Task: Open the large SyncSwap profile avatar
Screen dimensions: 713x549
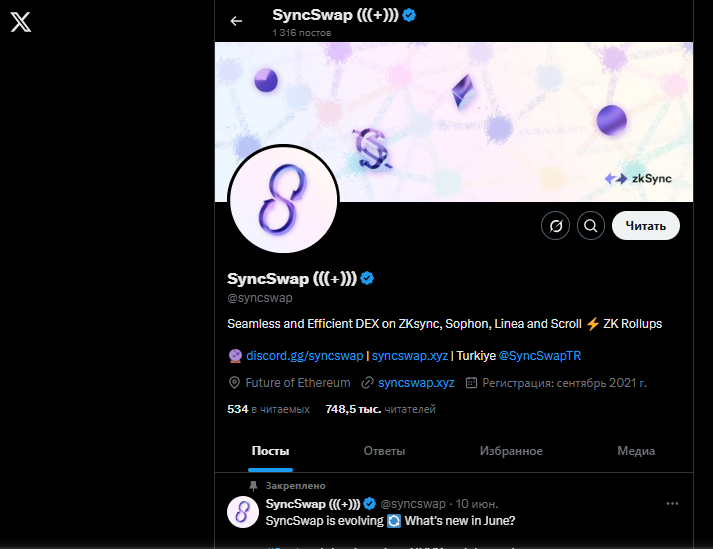Action: pos(283,199)
